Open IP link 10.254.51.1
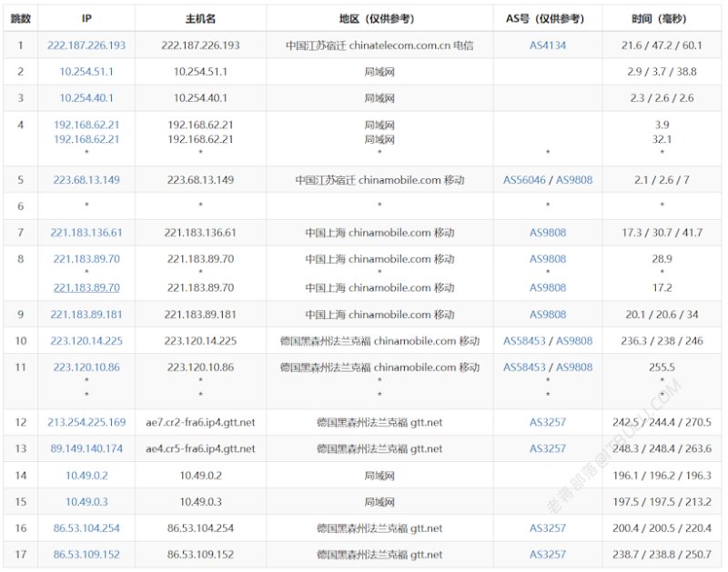The image size is (728, 572). 86,72
